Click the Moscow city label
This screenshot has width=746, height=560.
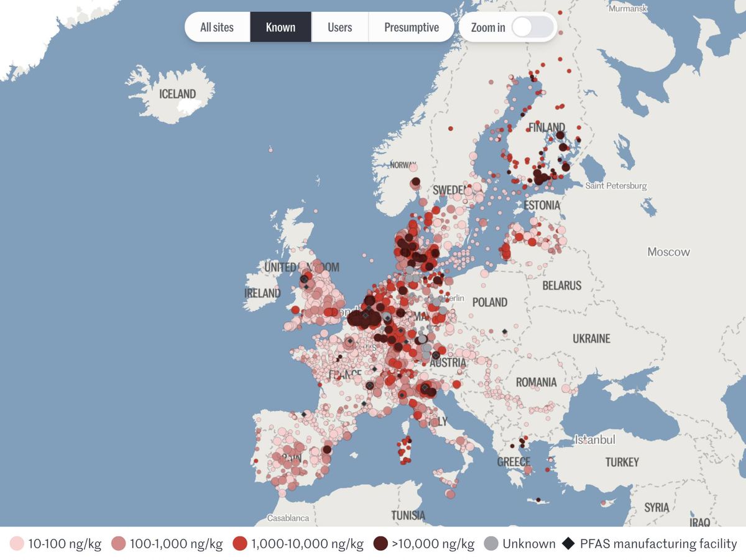point(668,252)
